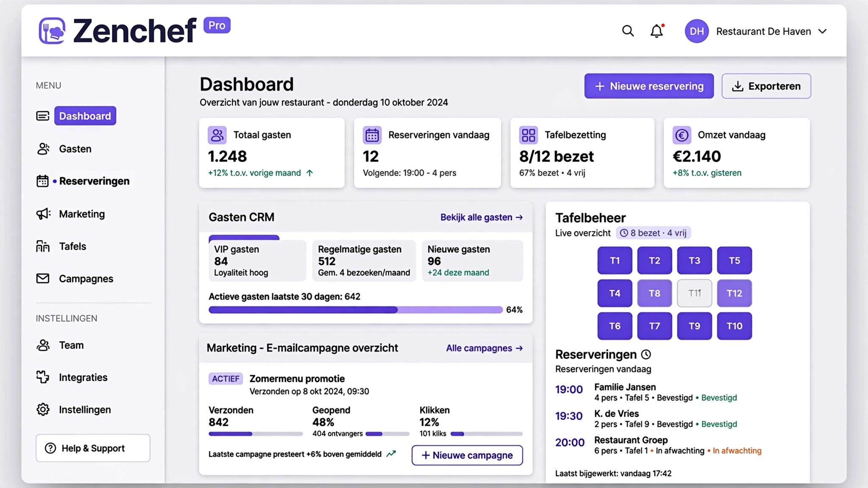The width and height of the screenshot is (868, 488).
Task: Open Campagnes in the sidebar
Action: (x=86, y=279)
